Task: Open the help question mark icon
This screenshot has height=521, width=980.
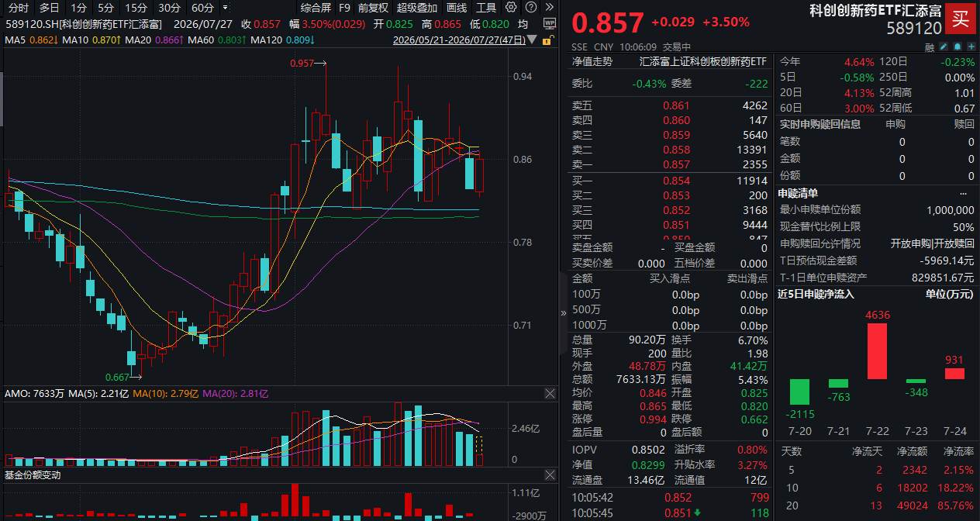Action: 530,7
